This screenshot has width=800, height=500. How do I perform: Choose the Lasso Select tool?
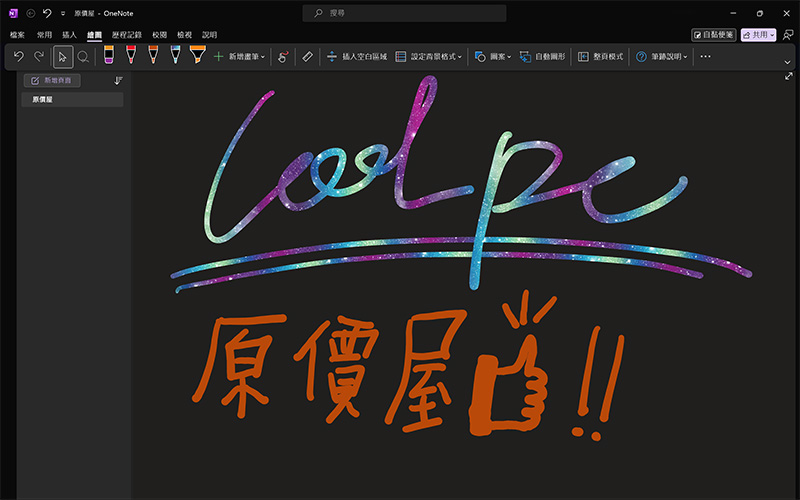click(83, 57)
